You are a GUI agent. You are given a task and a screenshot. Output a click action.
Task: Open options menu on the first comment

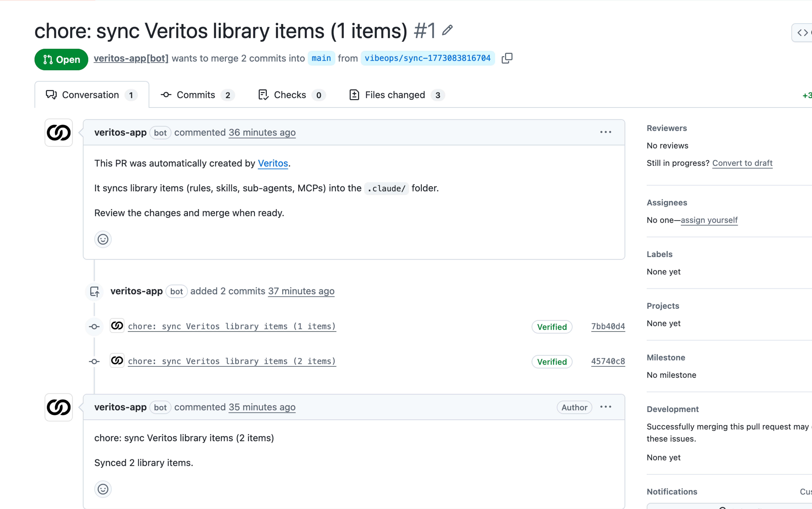click(x=606, y=132)
